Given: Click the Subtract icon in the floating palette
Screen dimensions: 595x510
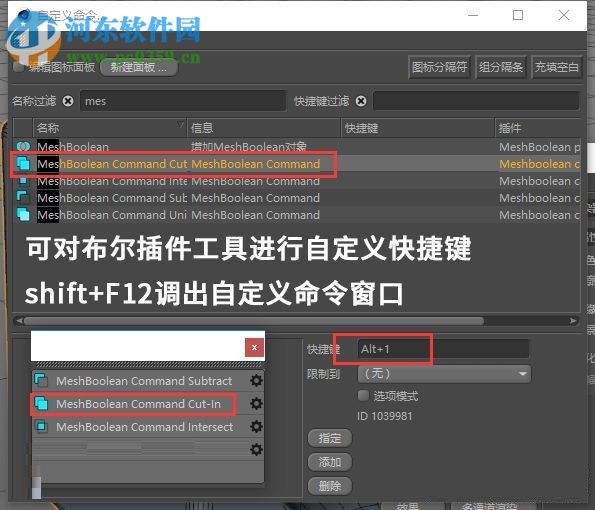Looking at the screenshot, I should pyautogui.click(x=41, y=380).
